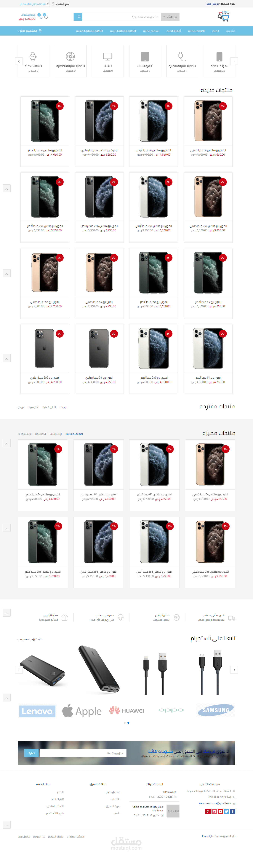Open 'الساعات الذكية' in the blue nav bar
Viewport: 253px width, 868px height.
(x=151, y=31)
